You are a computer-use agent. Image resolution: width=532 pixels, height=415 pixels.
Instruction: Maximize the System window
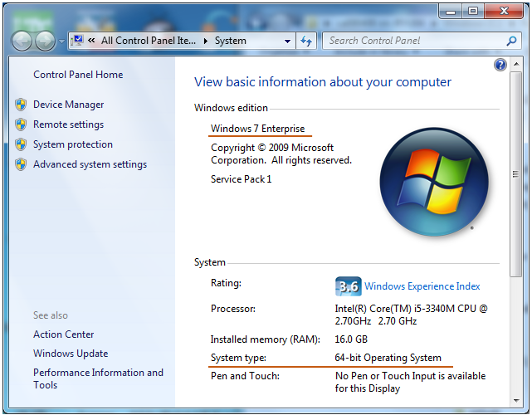473,12
